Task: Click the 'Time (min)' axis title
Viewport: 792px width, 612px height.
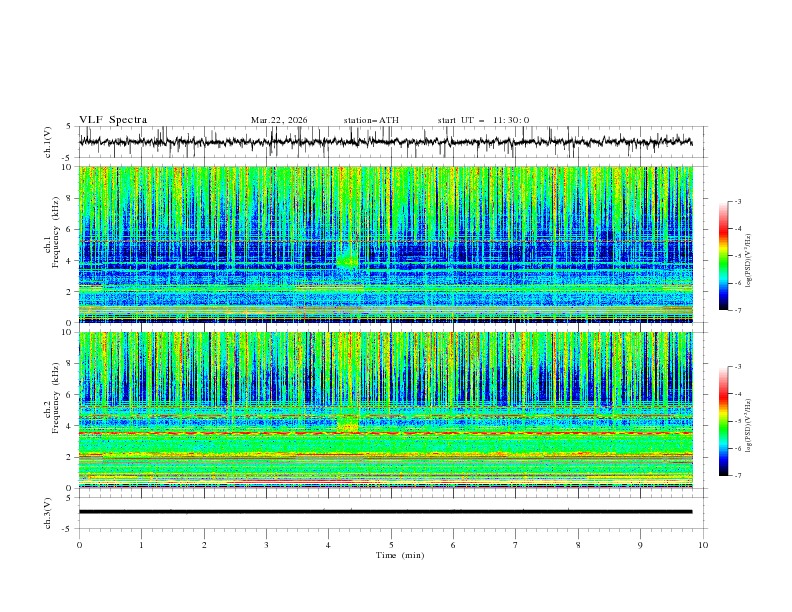Action: coord(400,555)
